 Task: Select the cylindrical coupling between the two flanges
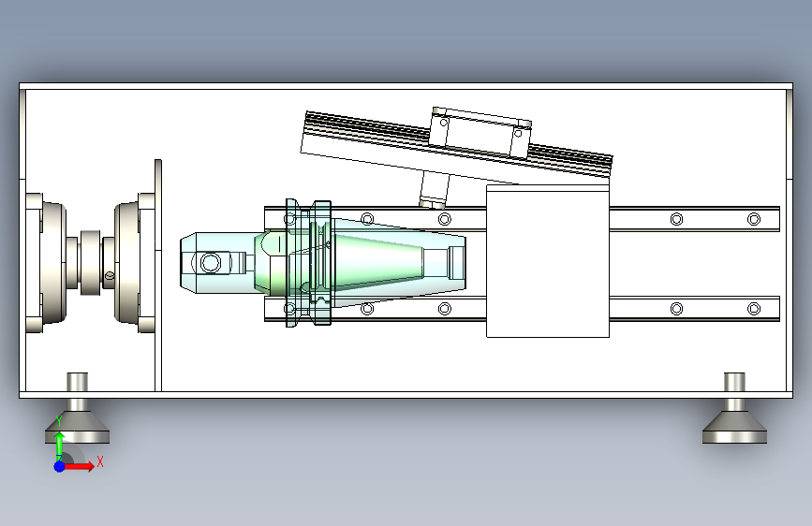91,262
